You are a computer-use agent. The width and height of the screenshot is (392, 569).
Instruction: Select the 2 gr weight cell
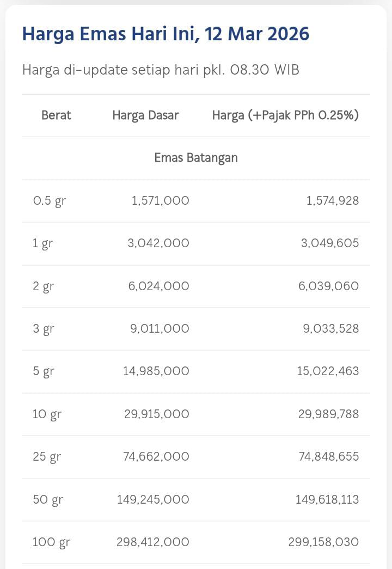(x=44, y=286)
